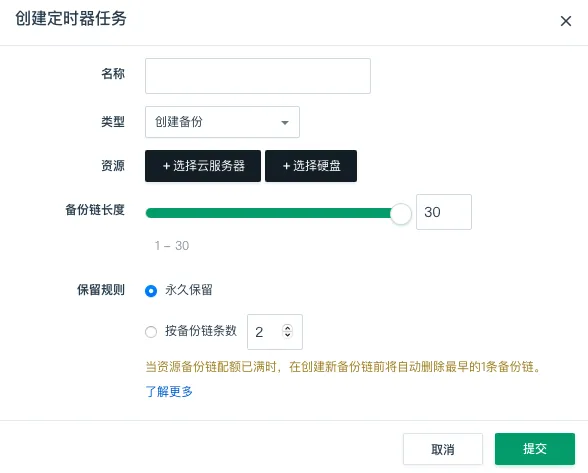Click the 备份链长度 value box showing 30
This screenshot has height=473, width=588.
[x=444, y=212]
